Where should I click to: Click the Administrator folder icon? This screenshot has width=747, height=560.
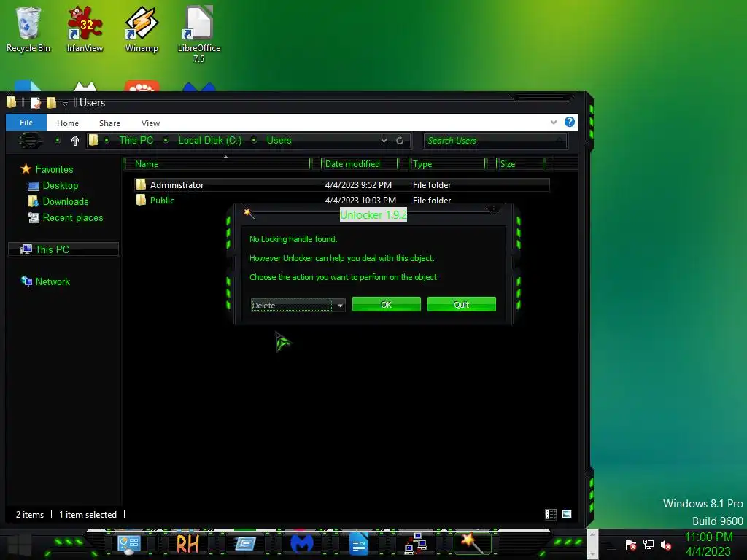pos(141,184)
